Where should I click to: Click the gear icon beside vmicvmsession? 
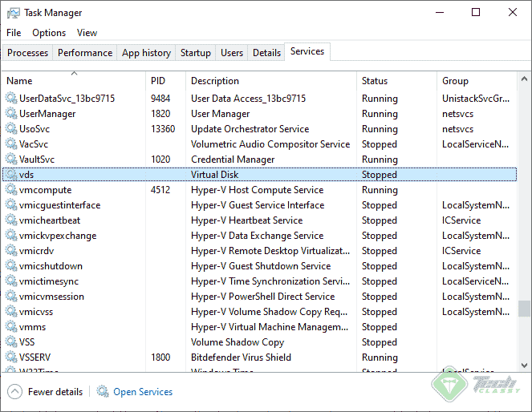click(11, 297)
